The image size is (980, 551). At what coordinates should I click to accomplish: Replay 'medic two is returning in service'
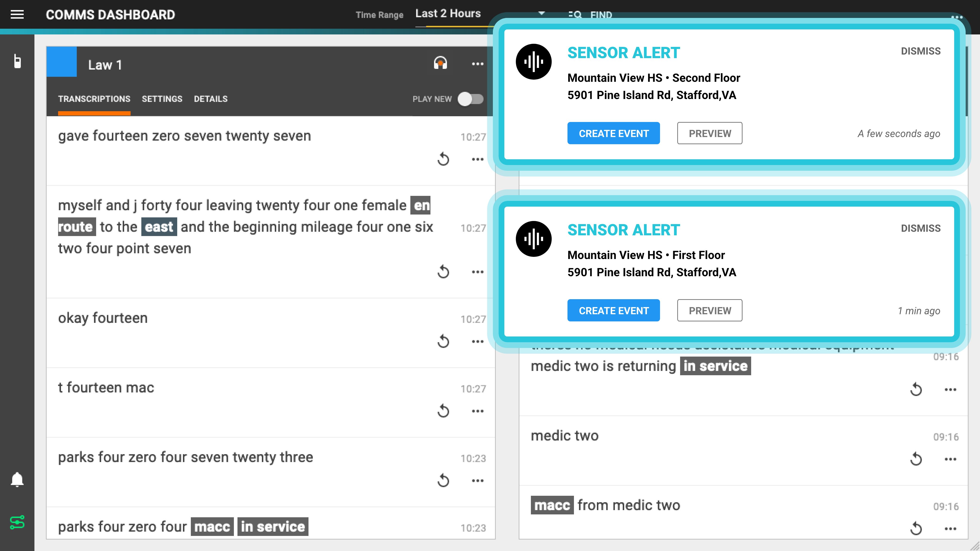[916, 389]
